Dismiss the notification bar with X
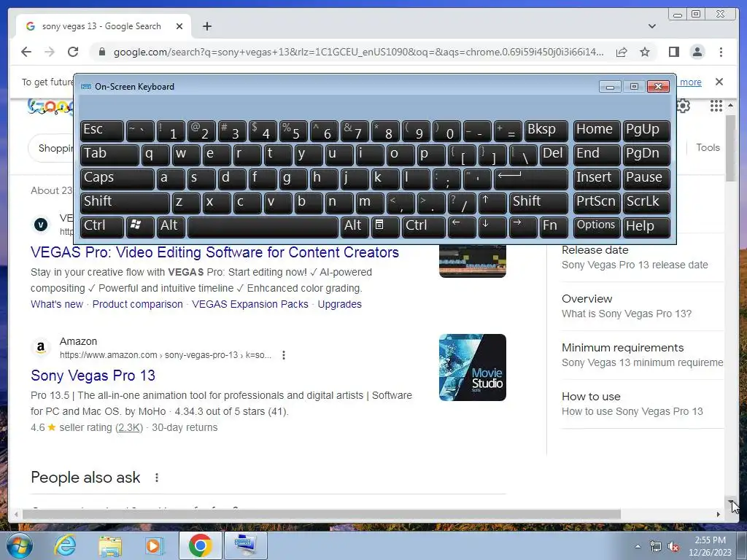 click(x=719, y=82)
